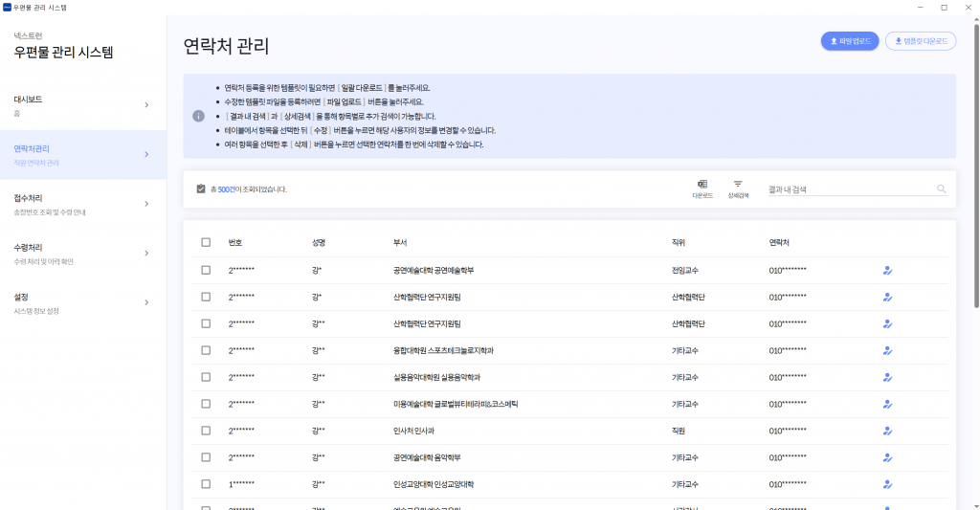The height and width of the screenshot is (510, 980).
Task: Click the search magnifier icon
Action: click(x=941, y=189)
